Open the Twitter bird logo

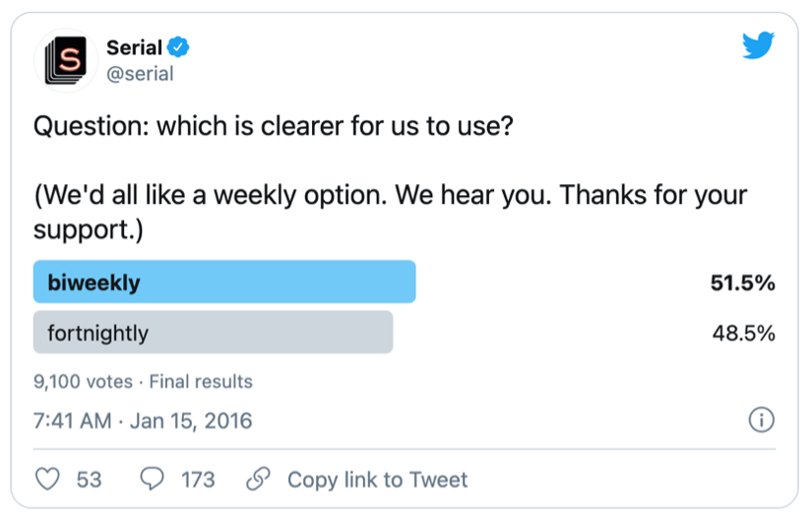click(758, 46)
